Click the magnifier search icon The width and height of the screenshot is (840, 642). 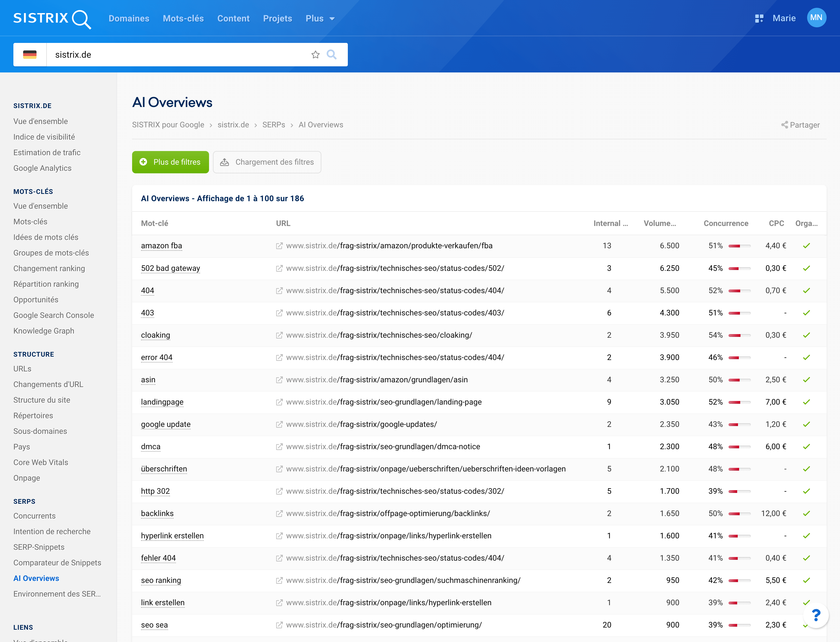(x=331, y=55)
